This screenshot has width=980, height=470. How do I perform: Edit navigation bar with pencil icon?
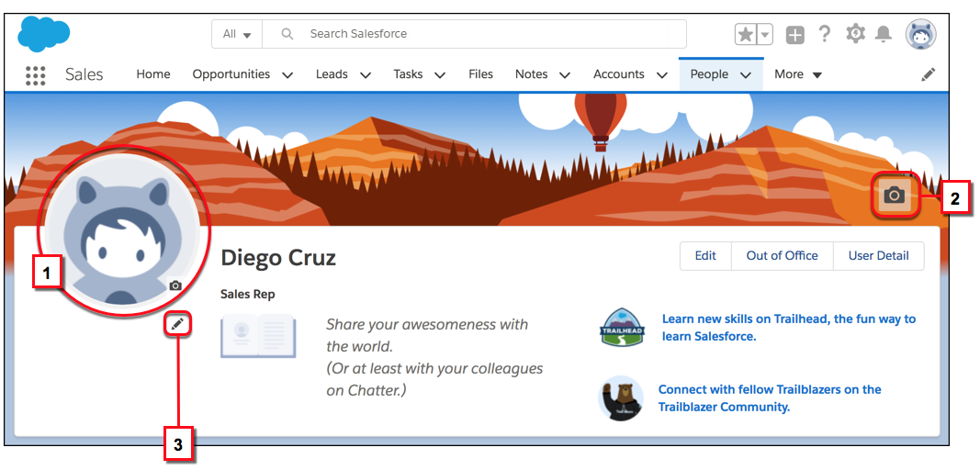pyautogui.click(x=929, y=74)
